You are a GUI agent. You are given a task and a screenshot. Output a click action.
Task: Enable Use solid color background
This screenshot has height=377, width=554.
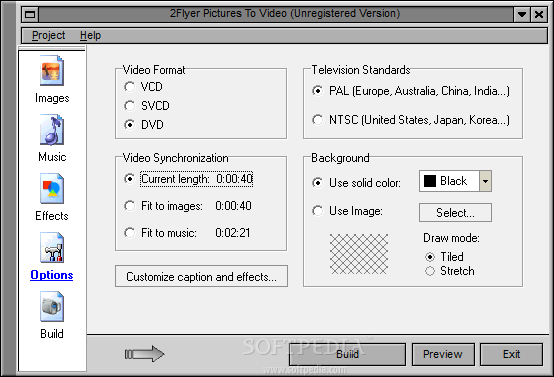pos(356,183)
